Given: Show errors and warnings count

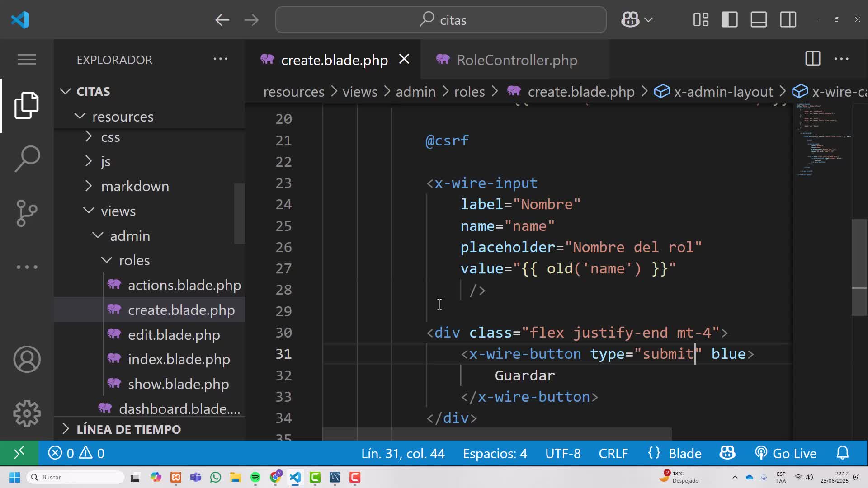Looking at the screenshot, I should pos(76,453).
